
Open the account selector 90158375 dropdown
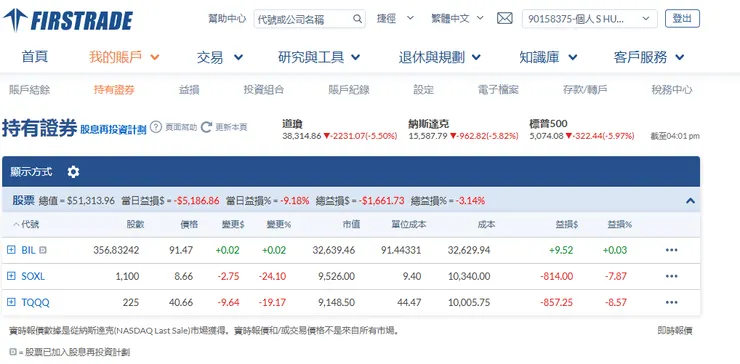(589, 19)
